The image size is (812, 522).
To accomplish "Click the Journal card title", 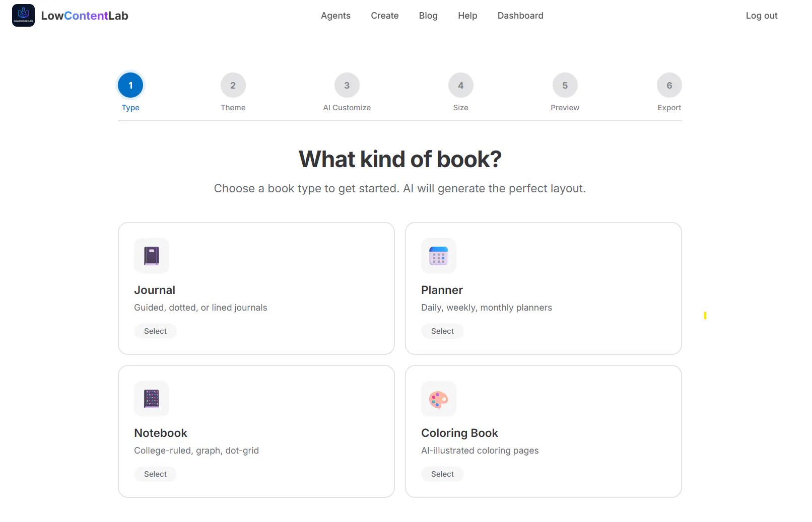I will click(155, 290).
